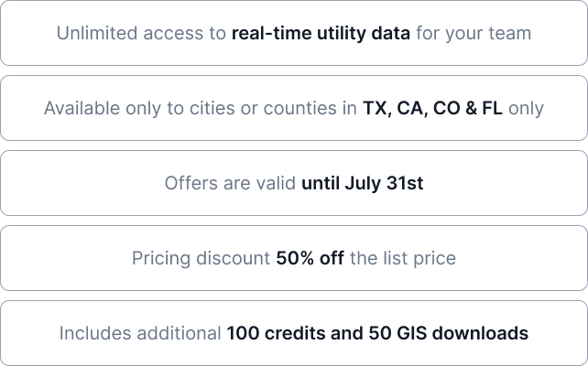Image resolution: width=588 pixels, height=366 pixels.
Task: Click the phrase 'for your team'
Action: point(474,33)
